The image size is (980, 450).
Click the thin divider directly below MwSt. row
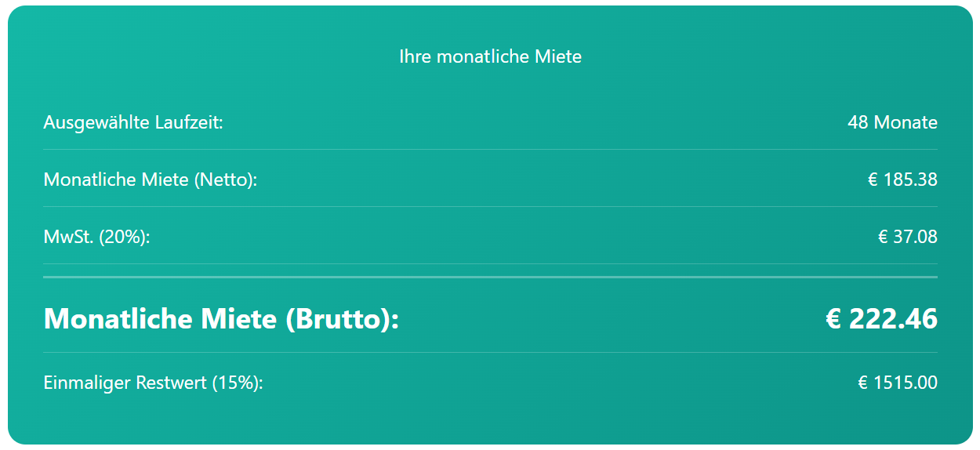click(x=490, y=263)
